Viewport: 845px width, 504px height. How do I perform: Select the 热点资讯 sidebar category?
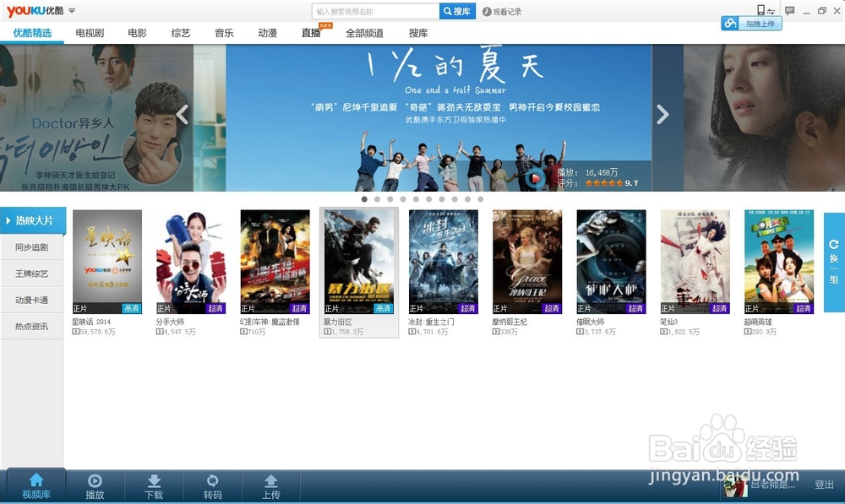[x=31, y=327]
